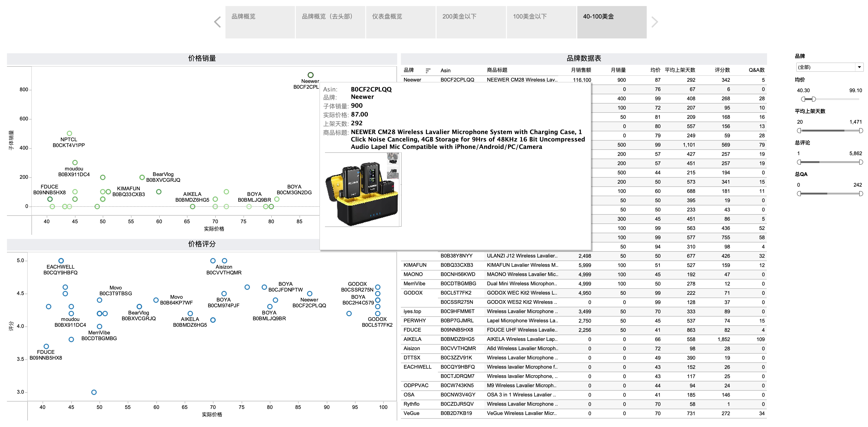Select the EACHWELL mark at rating 5.0
The height and width of the screenshot is (427, 868).
tap(61, 261)
